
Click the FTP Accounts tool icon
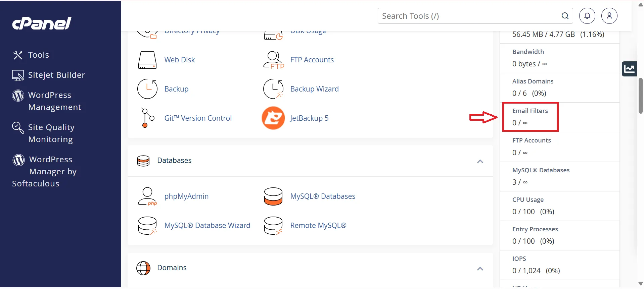coord(273,60)
